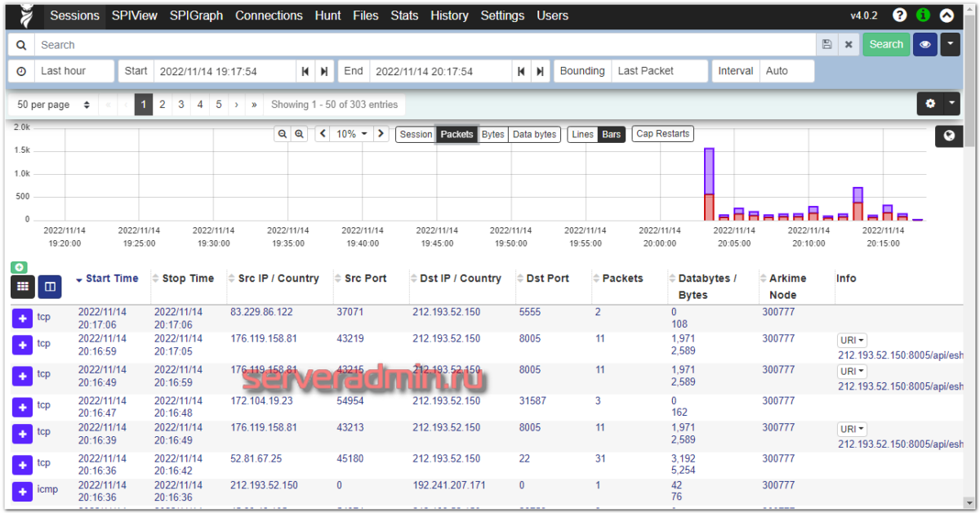Open the globe map toggle icon

point(949,136)
